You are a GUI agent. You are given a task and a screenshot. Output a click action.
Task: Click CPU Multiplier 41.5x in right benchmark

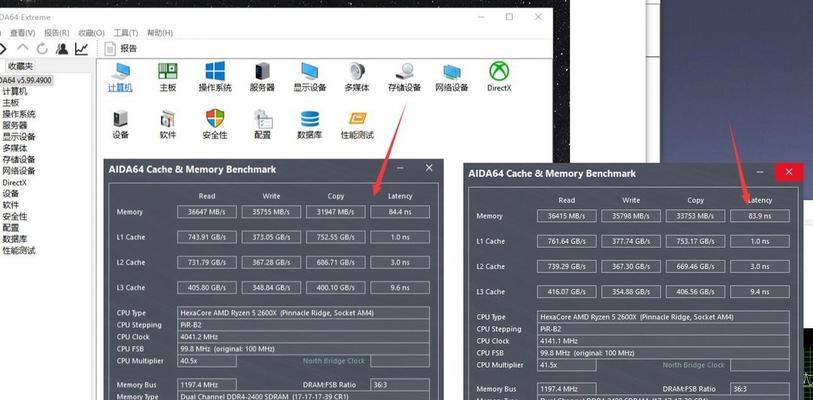[567, 365]
